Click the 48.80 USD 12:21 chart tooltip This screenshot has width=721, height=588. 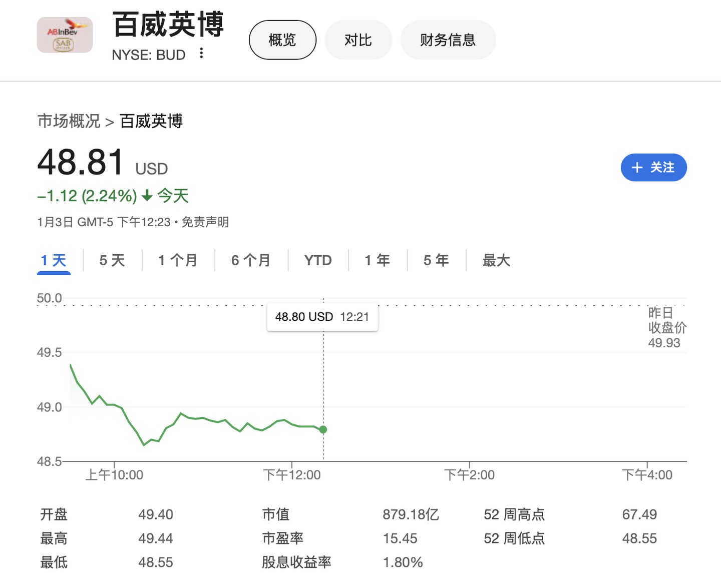[x=322, y=317]
